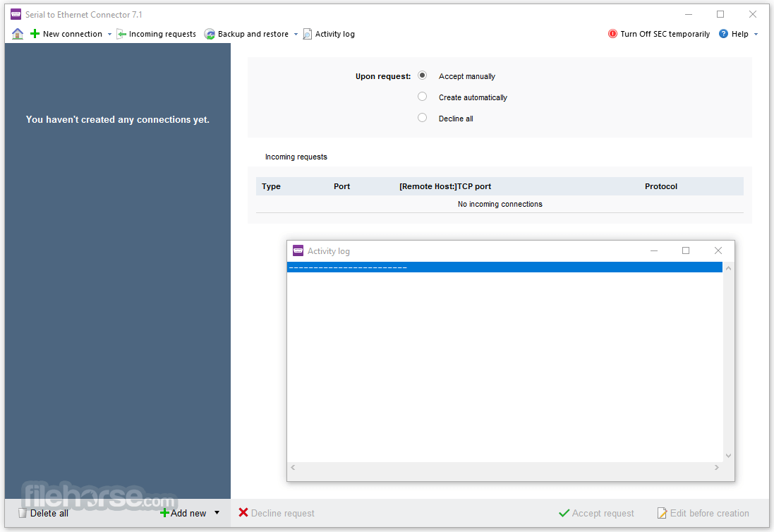Click the Delete all trash icon
This screenshot has height=532, width=774.
(x=22, y=513)
